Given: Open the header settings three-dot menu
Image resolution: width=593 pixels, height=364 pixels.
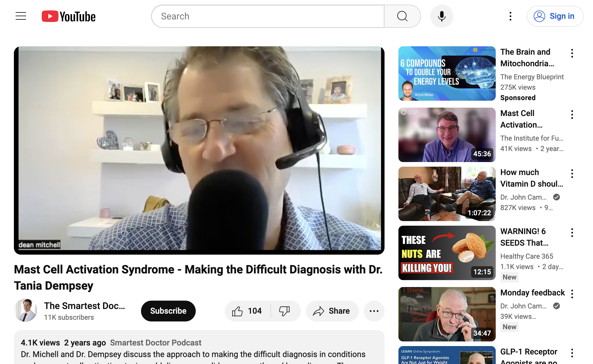Looking at the screenshot, I should pyautogui.click(x=510, y=16).
